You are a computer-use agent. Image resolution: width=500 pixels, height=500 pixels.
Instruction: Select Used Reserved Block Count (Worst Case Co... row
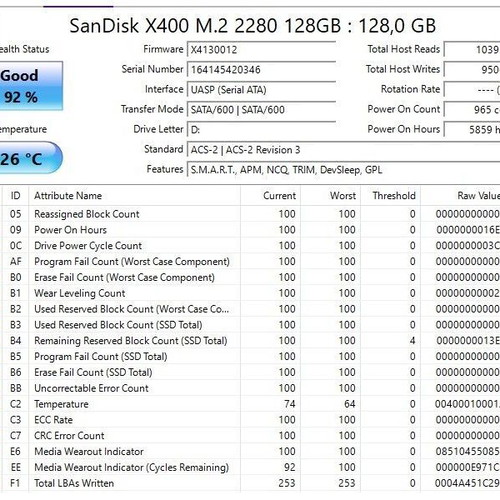click(x=251, y=309)
